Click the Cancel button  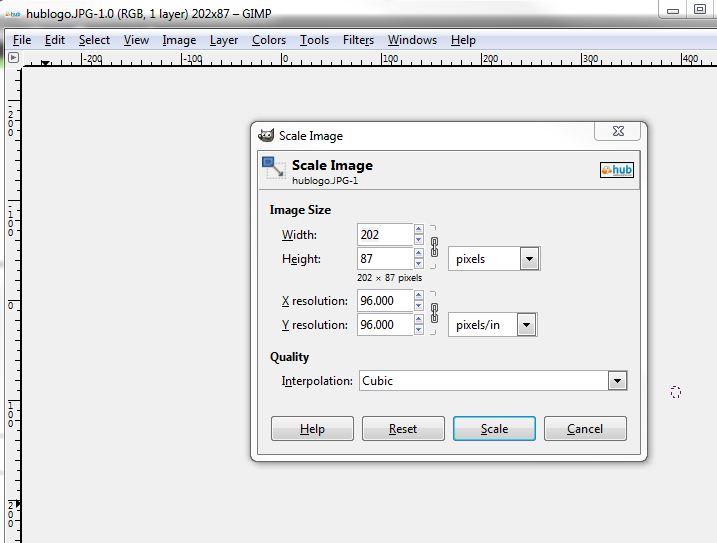[585, 429]
